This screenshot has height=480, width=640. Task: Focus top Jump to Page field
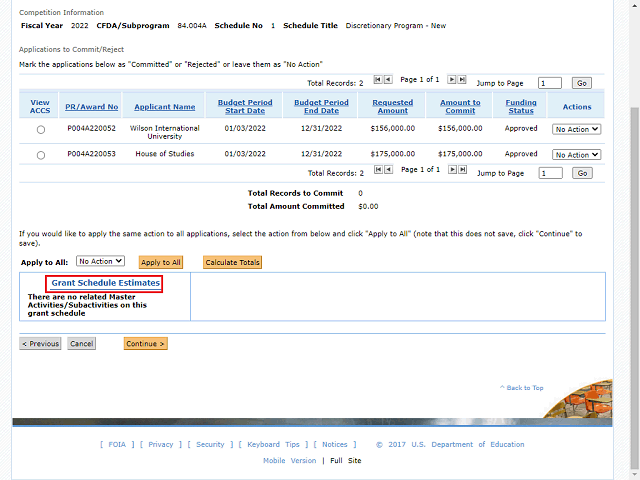[550, 83]
